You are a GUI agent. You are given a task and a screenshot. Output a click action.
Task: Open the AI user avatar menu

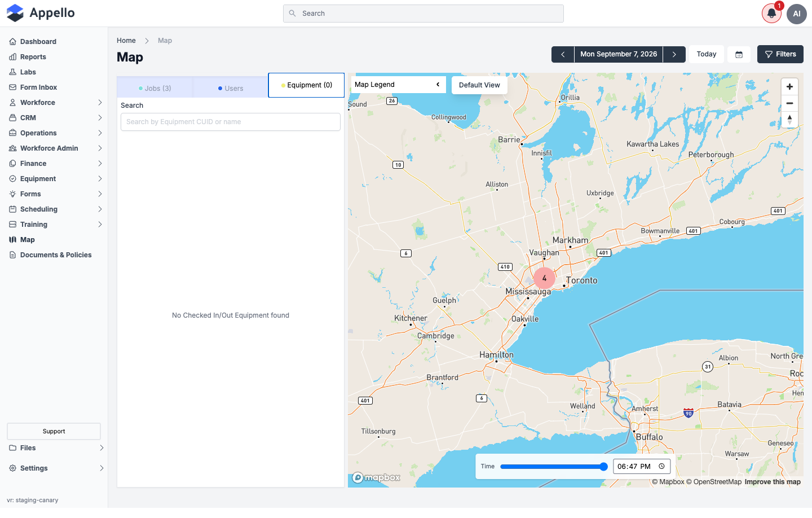point(797,14)
